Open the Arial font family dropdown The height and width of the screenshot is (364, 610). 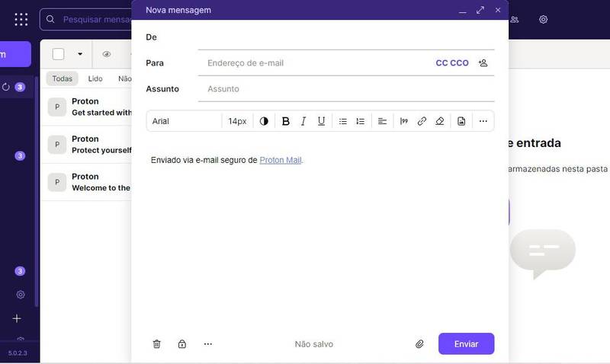[184, 121]
